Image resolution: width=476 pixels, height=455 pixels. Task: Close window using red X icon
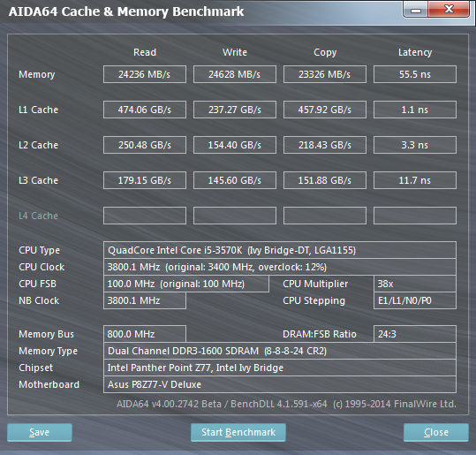coord(449,10)
